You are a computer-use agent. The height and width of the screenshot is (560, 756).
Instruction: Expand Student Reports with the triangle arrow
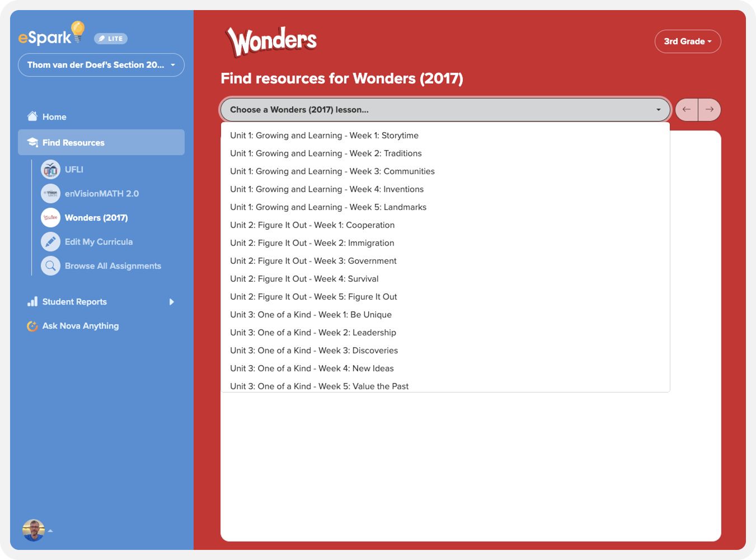172,302
